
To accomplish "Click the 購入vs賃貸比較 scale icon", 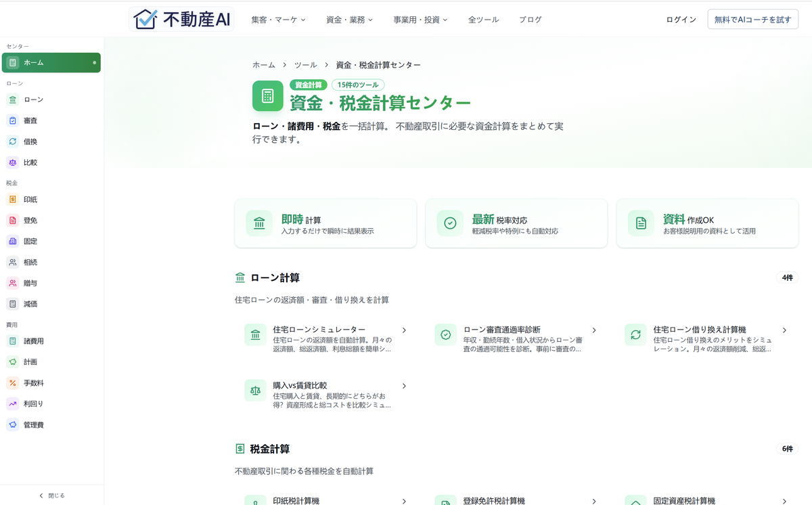I will click(x=255, y=391).
